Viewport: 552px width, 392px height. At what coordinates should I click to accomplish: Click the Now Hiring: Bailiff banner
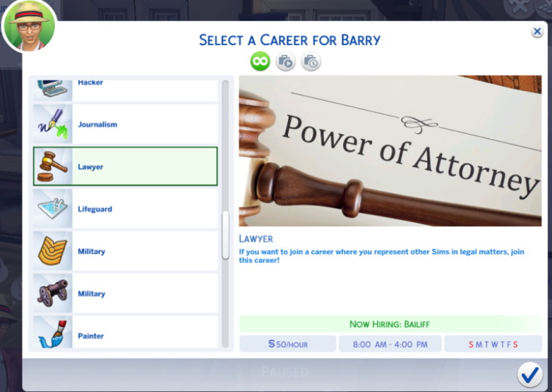click(x=390, y=324)
